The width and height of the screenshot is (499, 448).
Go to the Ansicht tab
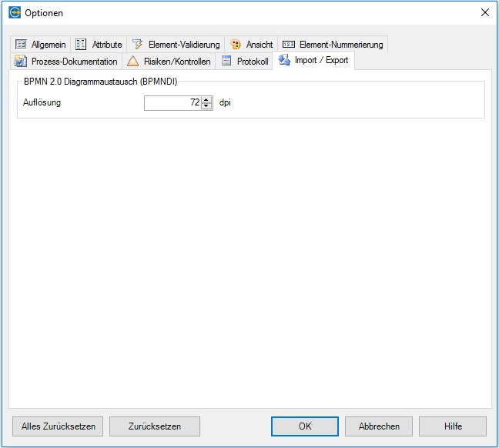[x=251, y=44]
